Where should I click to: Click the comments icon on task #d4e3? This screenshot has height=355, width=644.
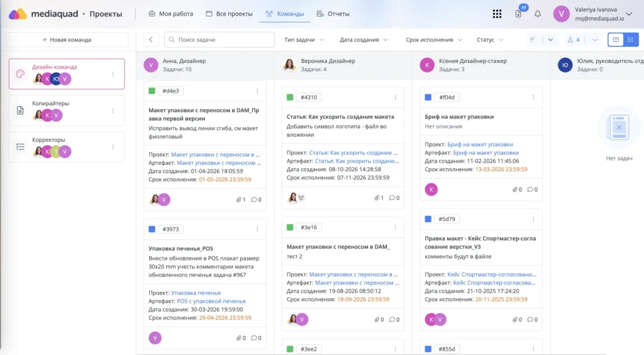pyautogui.click(x=254, y=200)
